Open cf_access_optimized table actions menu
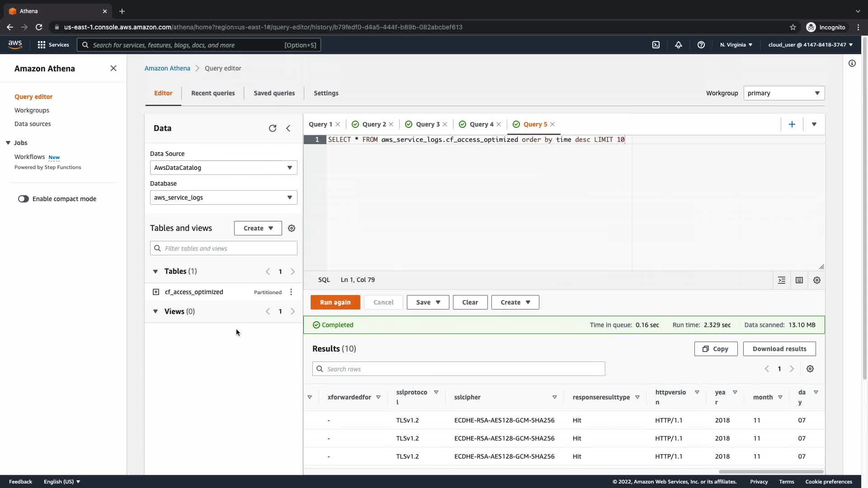The height and width of the screenshot is (488, 868). pyautogui.click(x=291, y=292)
